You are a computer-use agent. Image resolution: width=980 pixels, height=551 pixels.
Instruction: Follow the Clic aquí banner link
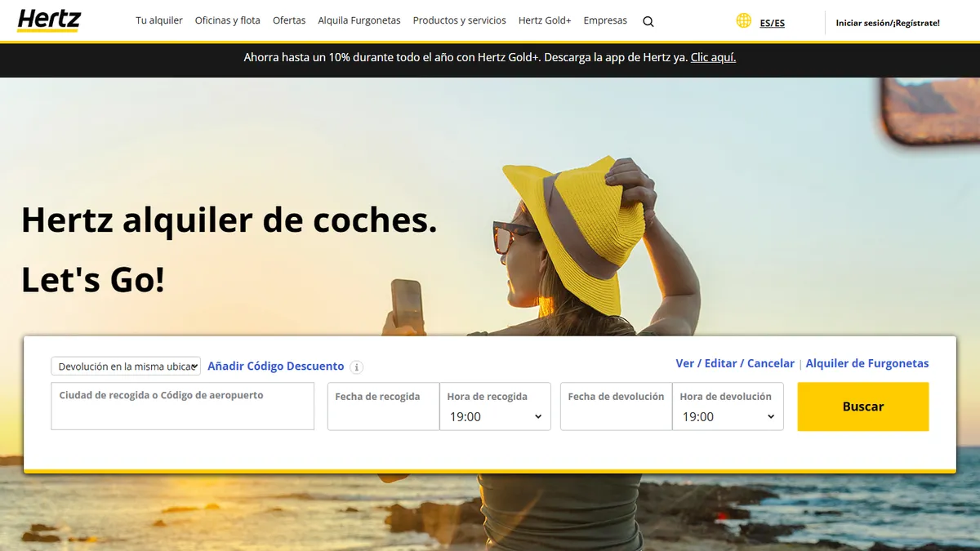pos(713,58)
